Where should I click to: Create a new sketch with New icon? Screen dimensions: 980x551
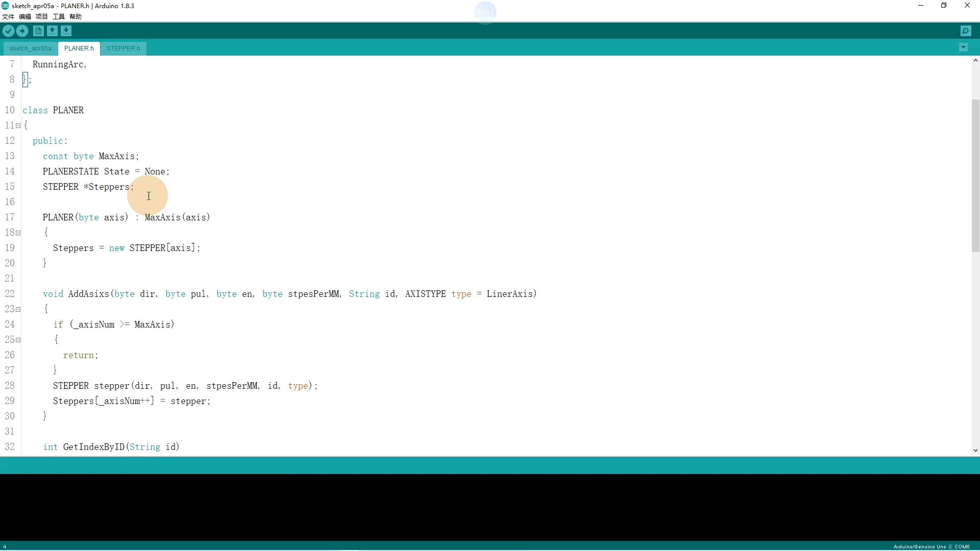(38, 31)
